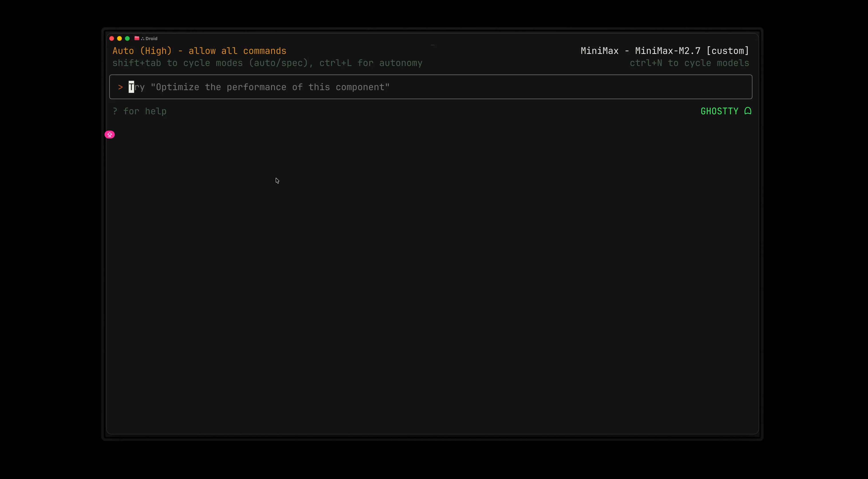Click the 'ctrl+N to cycle models' hint
The width and height of the screenshot is (868, 479).
click(x=690, y=63)
